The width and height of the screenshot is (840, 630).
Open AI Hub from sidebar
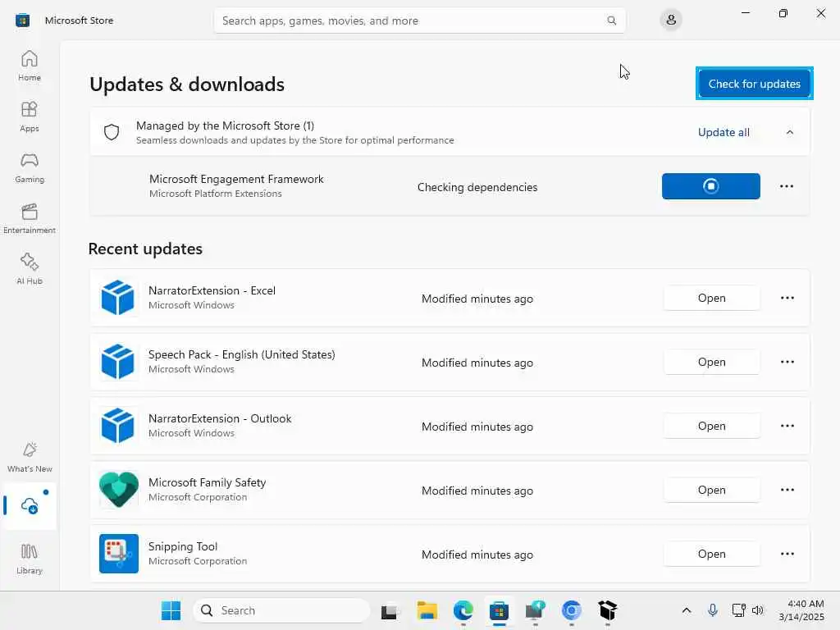click(x=30, y=269)
